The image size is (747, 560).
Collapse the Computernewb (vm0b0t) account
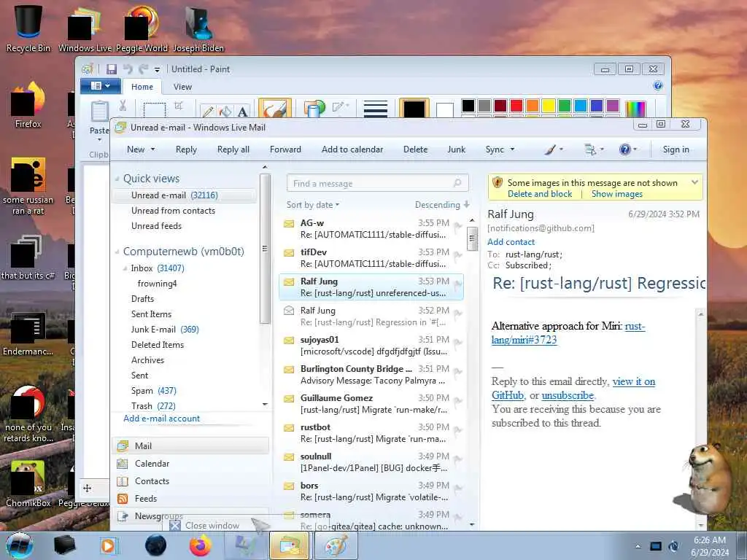117,252
